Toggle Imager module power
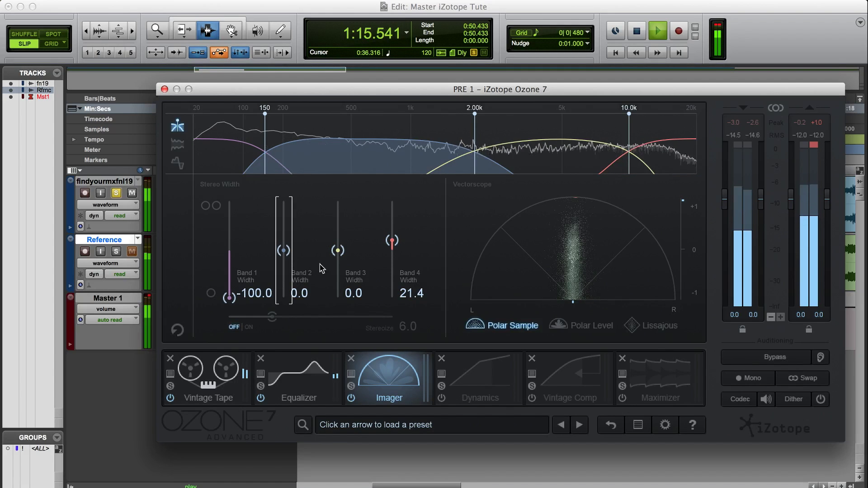This screenshot has height=488, width=868. [351, 398]
